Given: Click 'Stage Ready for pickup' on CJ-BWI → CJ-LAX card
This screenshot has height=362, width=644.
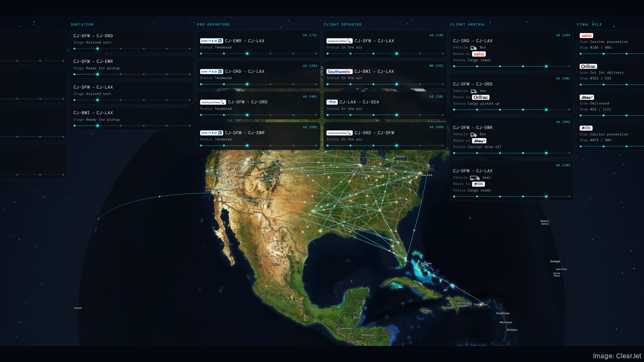Looking at the screenshot, I should 97,119.
